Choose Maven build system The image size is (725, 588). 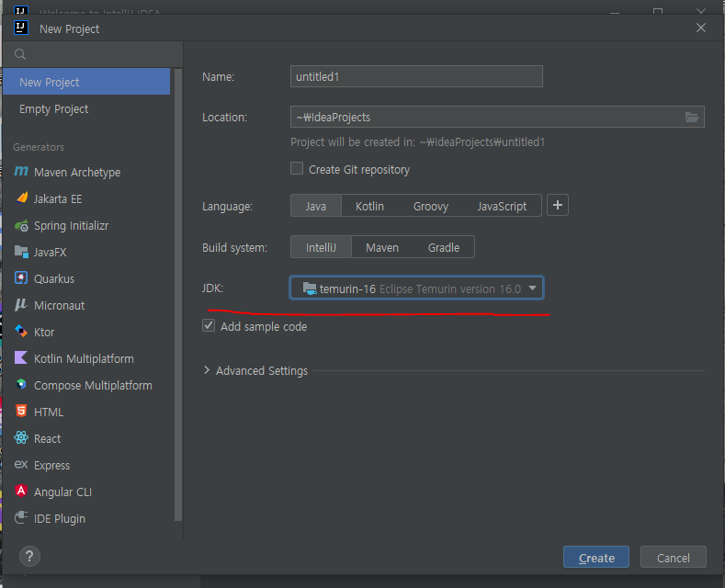coord(382,247)
